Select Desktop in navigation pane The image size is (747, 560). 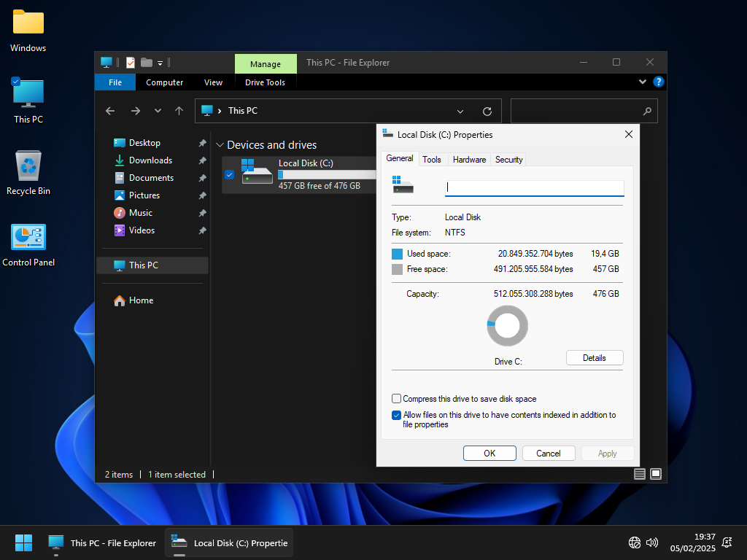(144, 143)
